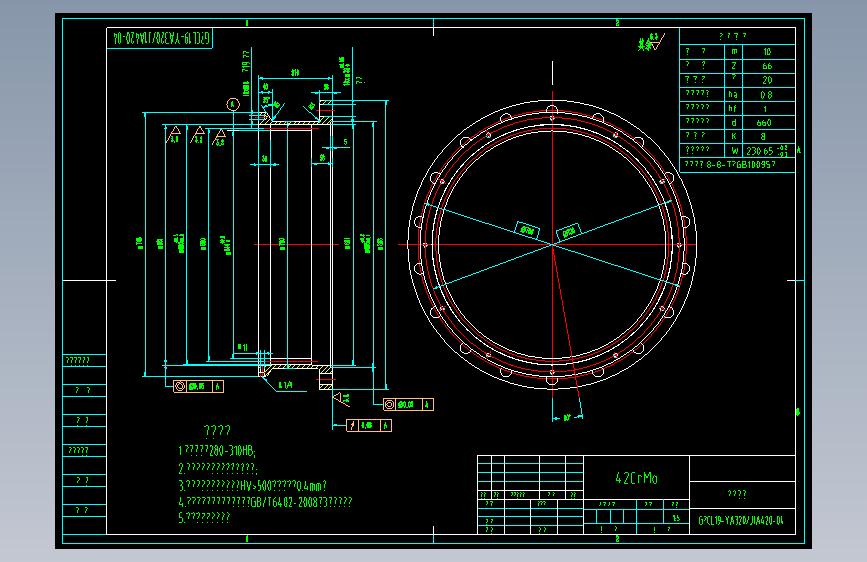Click the pitch diameter value 660
This screenshot has height=562, width=867.
[768, 123]
